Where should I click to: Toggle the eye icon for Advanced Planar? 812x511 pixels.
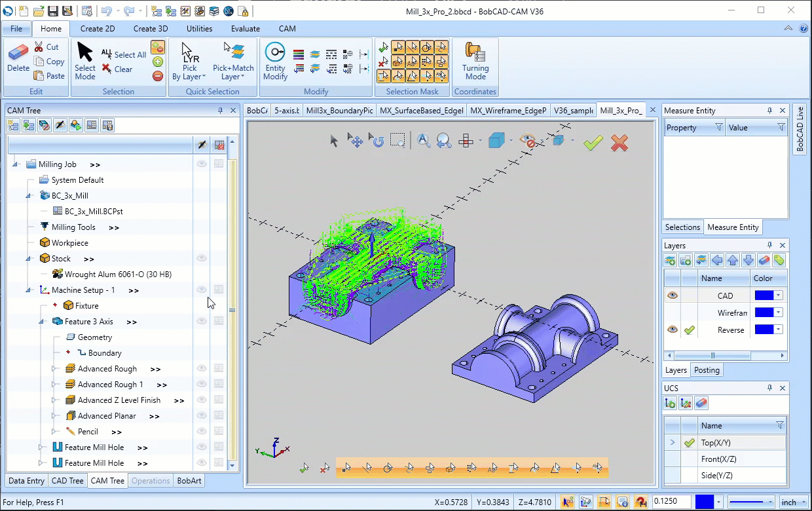(x=202, y=416)
